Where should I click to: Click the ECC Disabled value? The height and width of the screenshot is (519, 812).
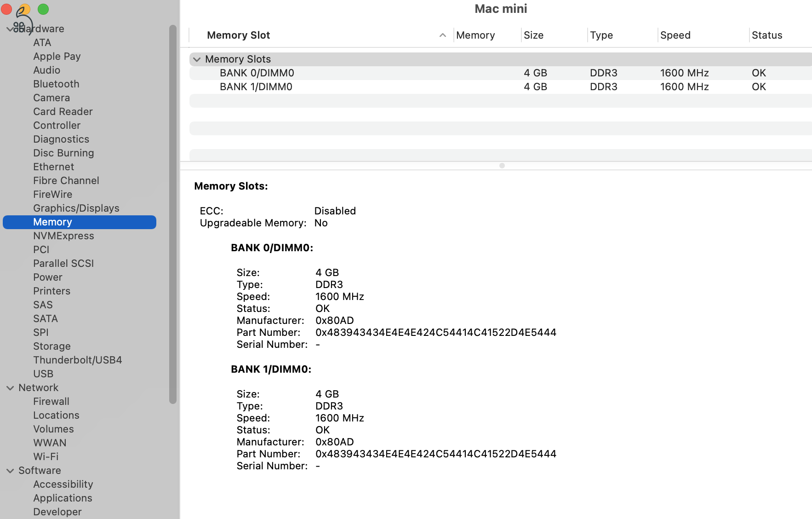(x=335, y=211)
